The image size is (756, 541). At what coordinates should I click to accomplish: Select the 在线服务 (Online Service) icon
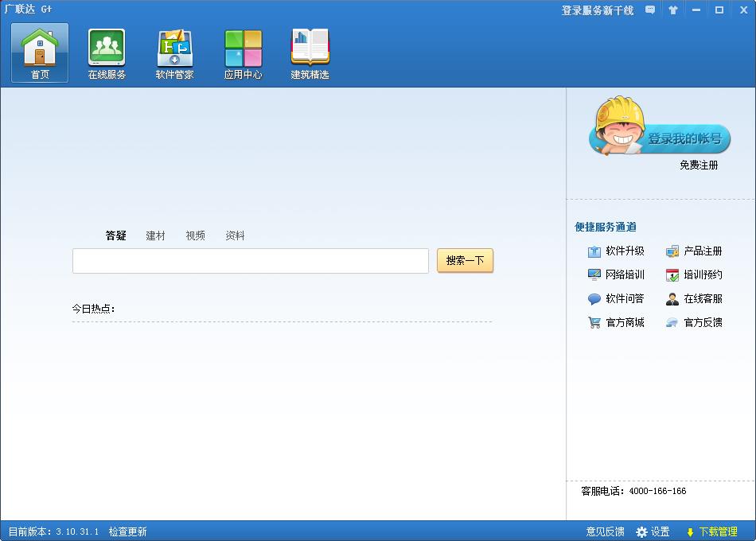pos(107,52)
